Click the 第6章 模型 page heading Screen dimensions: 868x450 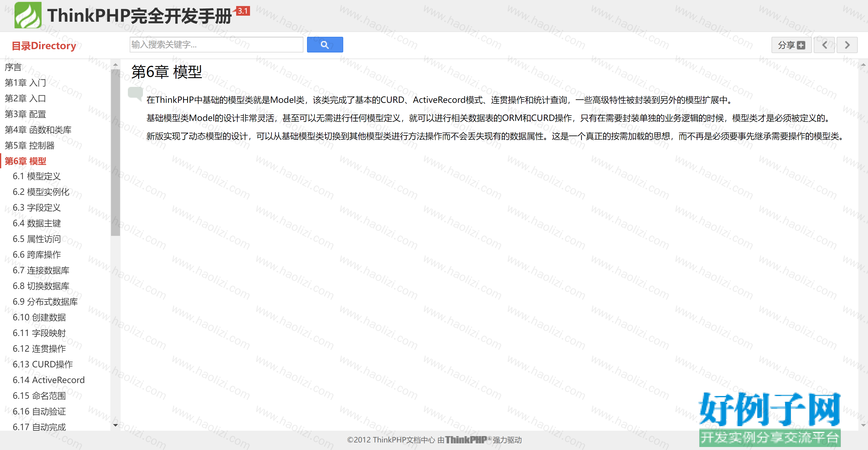tap(166, 72)
